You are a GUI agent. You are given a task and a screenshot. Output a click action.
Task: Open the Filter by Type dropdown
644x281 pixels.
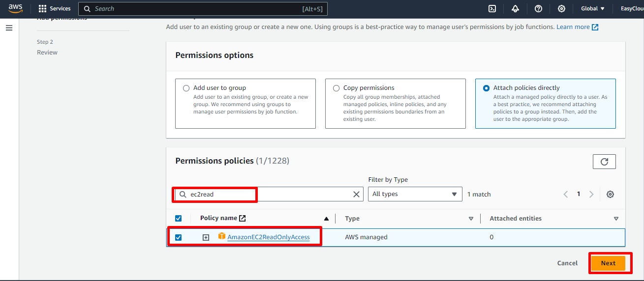click(x=415, y=194)
